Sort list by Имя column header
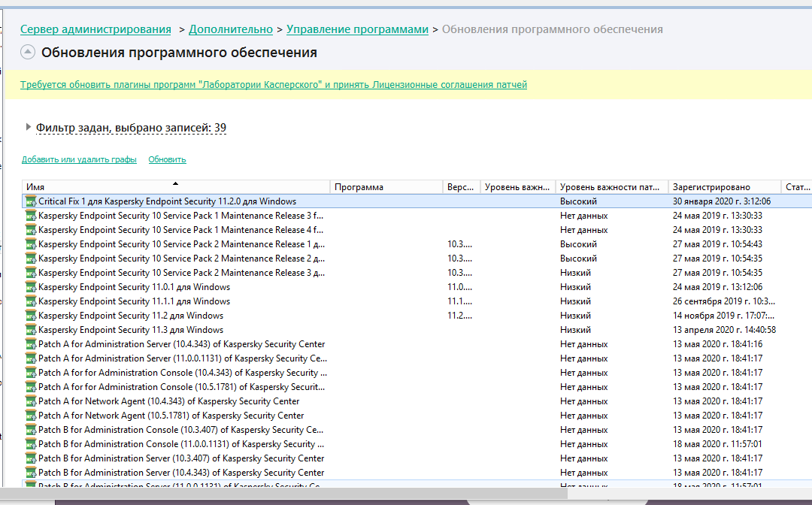 click(174, 187)
